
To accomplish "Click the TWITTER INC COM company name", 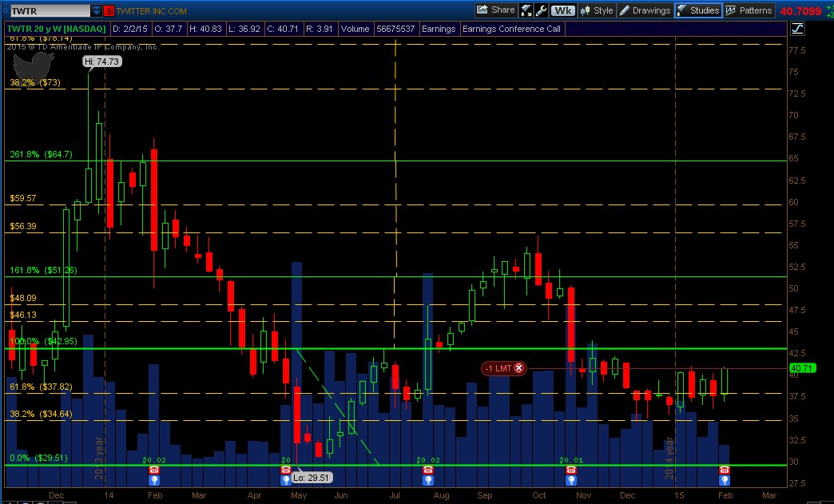I will click(152, 10).
